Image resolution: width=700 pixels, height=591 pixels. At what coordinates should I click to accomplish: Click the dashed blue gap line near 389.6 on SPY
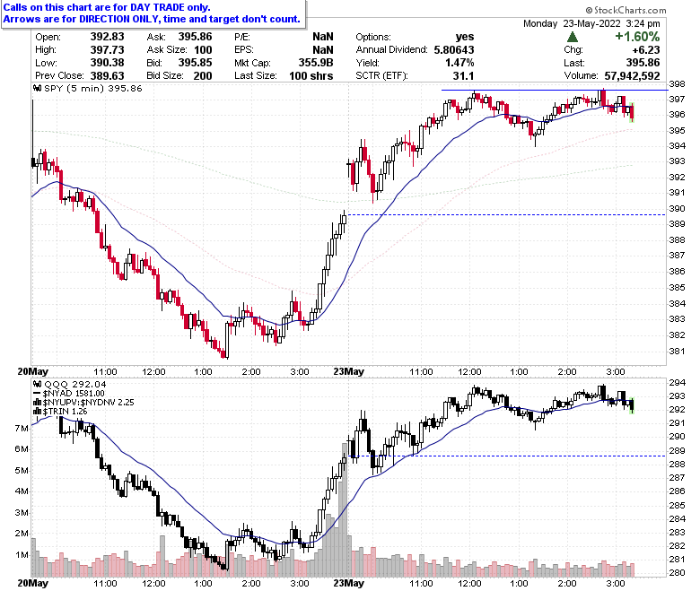(506, 215)
